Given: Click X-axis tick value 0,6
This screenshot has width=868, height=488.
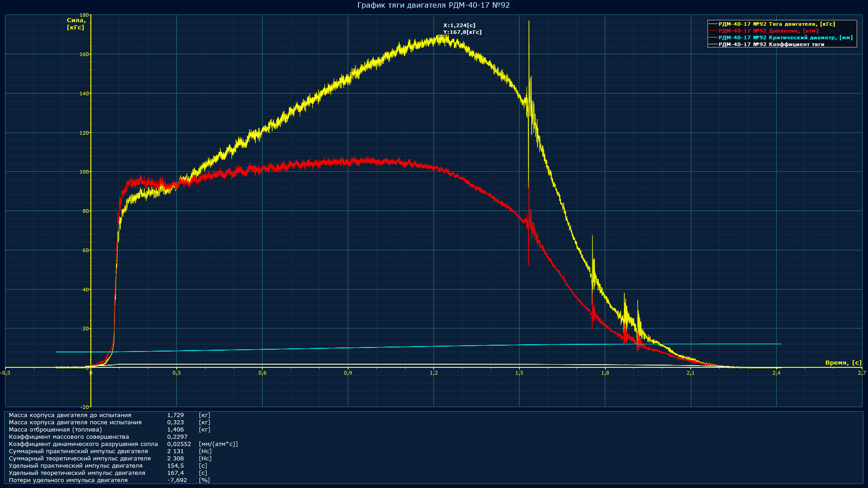Looking at the screenshot, I should point(262,373).
